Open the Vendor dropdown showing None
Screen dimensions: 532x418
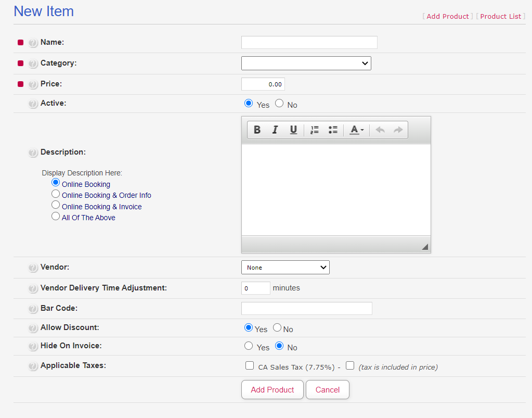pos(286,267)
